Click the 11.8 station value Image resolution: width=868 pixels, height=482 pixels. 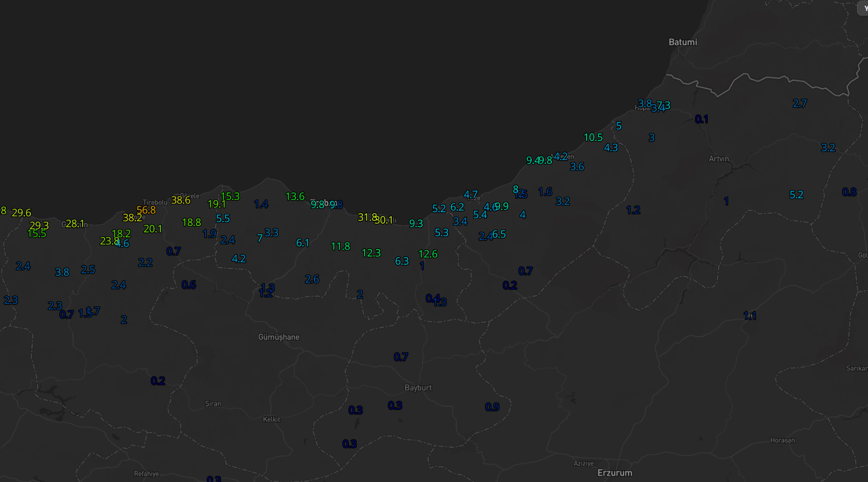click(341, 246)
